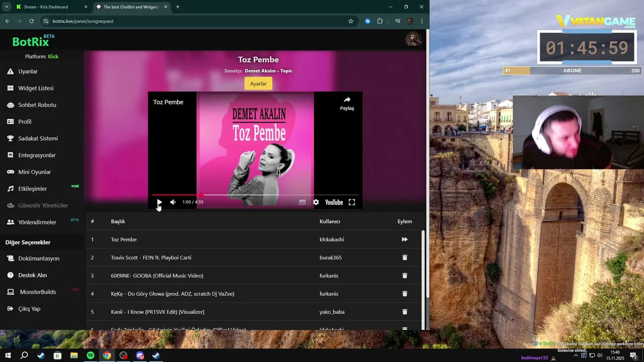Switch to Stream - Kick Dashboard tab
The width and height of the screenshot is (644, 362).
51,7
